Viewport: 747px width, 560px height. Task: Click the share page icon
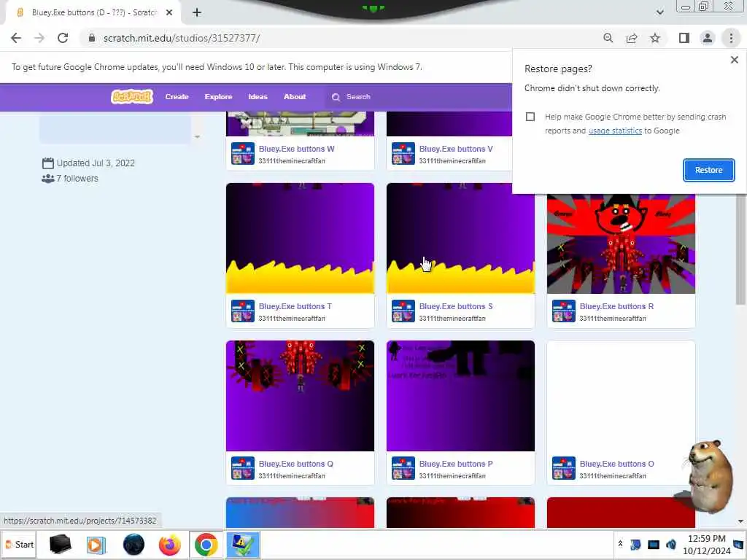(x=632, y=38)
